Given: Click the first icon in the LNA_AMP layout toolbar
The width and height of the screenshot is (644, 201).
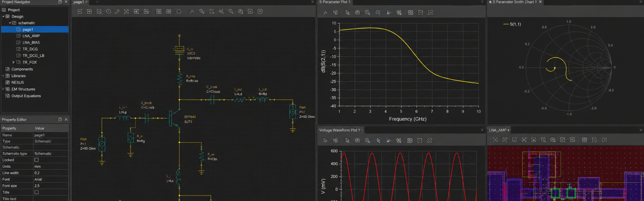Looking at the screenshot, I should (x=495, y=140).
